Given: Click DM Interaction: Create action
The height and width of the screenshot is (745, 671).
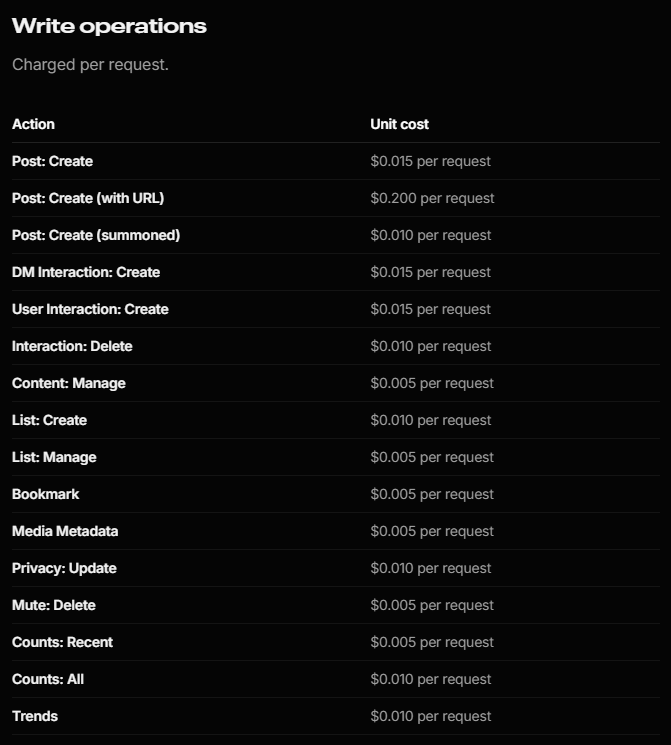Looking at the screenshot, I should (x=86, y=272).
